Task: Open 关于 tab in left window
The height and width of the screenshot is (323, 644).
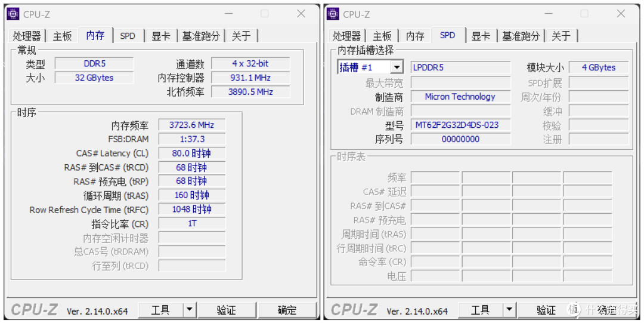Action: click(241, 36)
